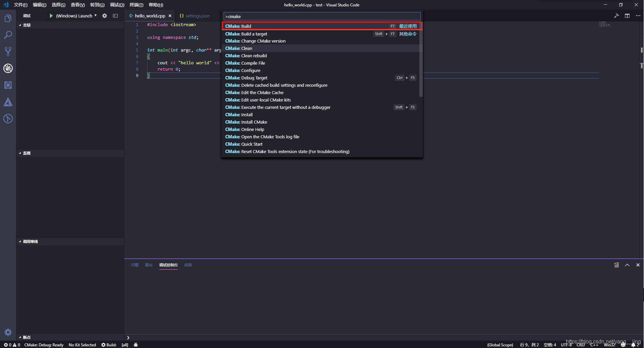Click the 空格: 4 indentation setting
The height and width of the screenshot is (348, 644).
click(550, 345)
